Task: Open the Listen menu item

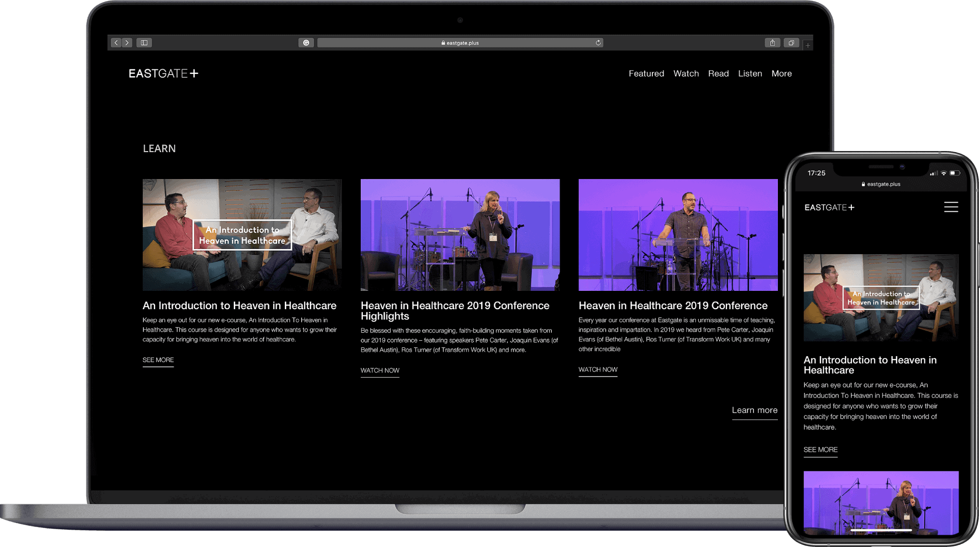Action: click(x=750, y=73)
